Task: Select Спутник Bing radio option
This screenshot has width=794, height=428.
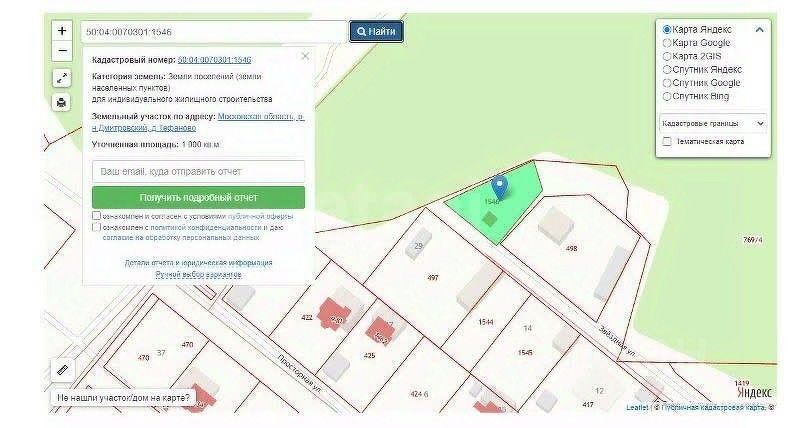Action: 667,96
